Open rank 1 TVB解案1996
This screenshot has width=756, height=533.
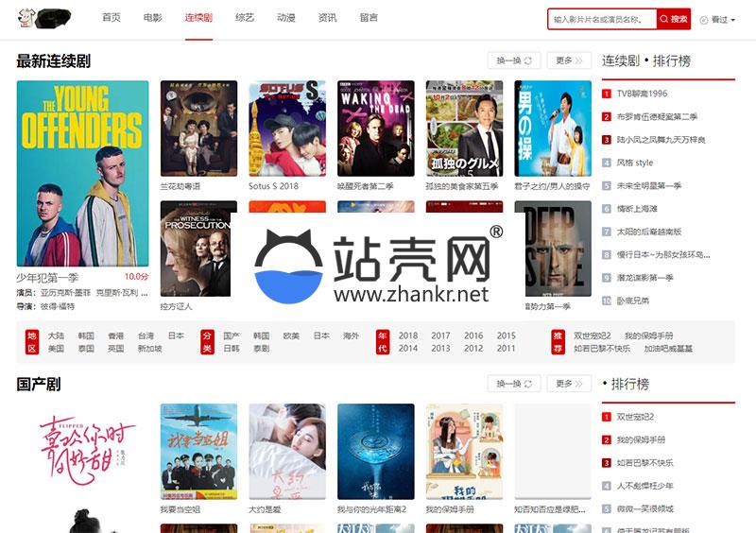pos(642,94)
